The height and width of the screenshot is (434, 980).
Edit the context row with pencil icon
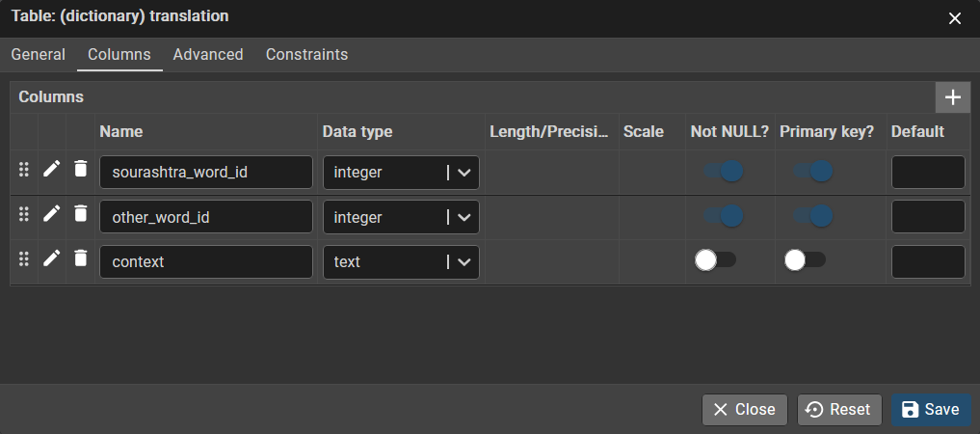(52, 258)
